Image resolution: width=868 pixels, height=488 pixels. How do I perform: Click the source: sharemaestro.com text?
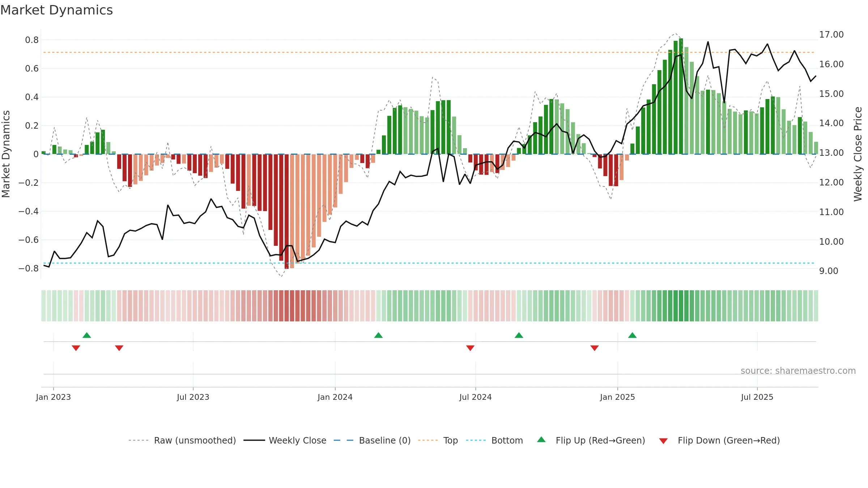798,371
